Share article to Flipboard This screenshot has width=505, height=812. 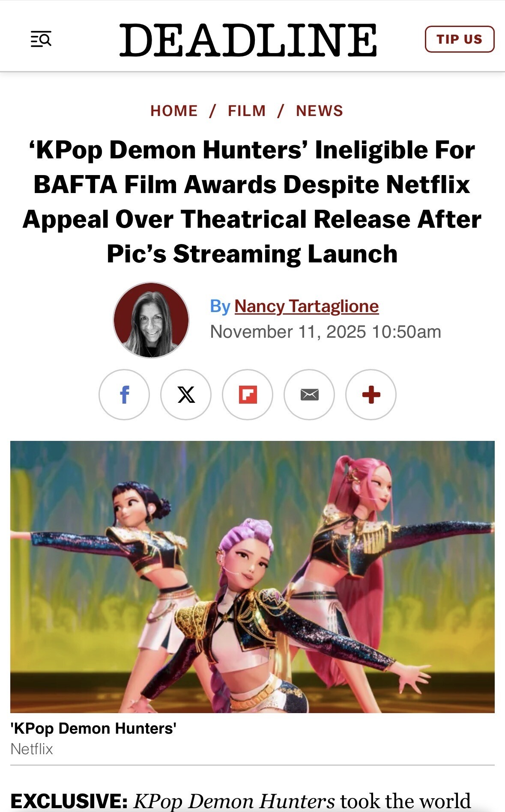(x=248, y=394)
